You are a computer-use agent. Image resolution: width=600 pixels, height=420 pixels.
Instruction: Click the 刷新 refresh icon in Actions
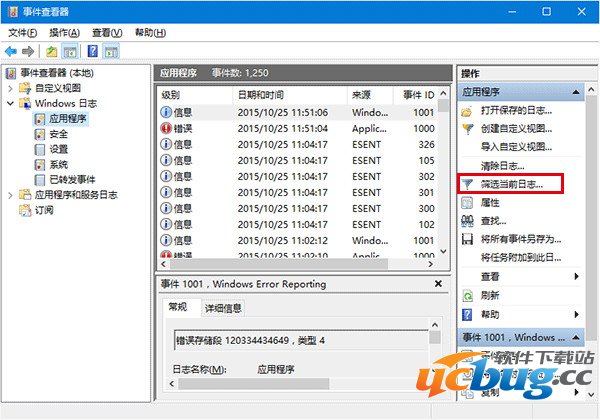tap(467, 295)
